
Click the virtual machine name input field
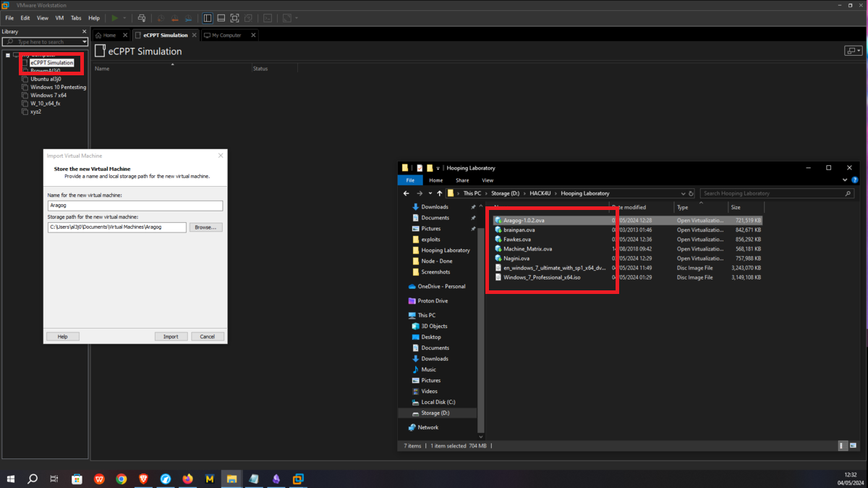click(x=135, y=206)
